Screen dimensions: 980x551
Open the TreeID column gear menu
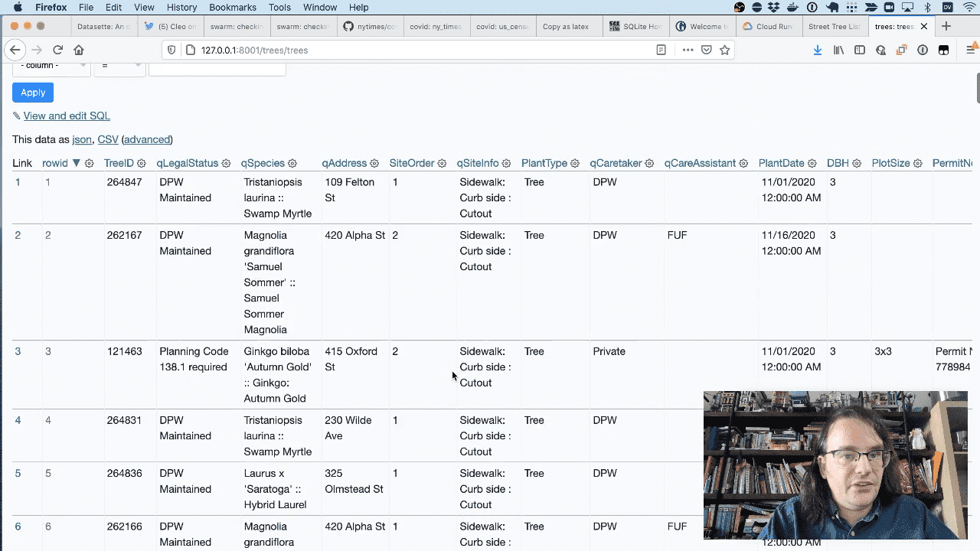pos(142,163)
